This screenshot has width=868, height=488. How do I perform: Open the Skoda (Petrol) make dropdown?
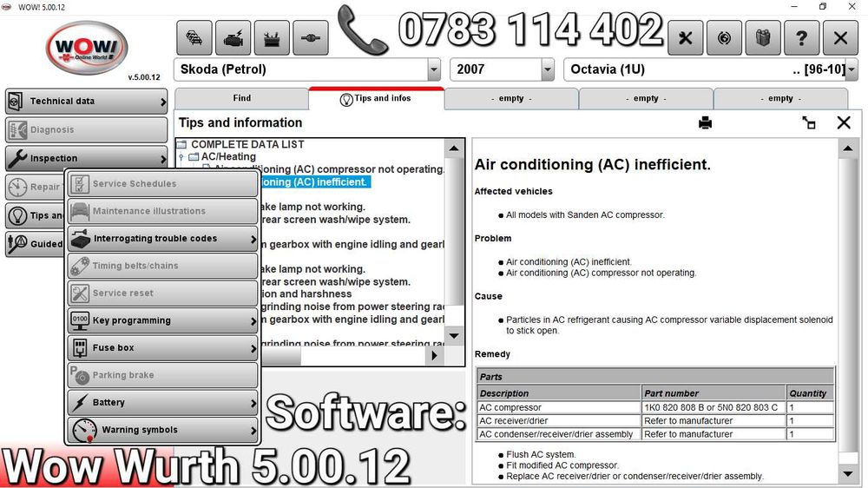coord(434,69)
